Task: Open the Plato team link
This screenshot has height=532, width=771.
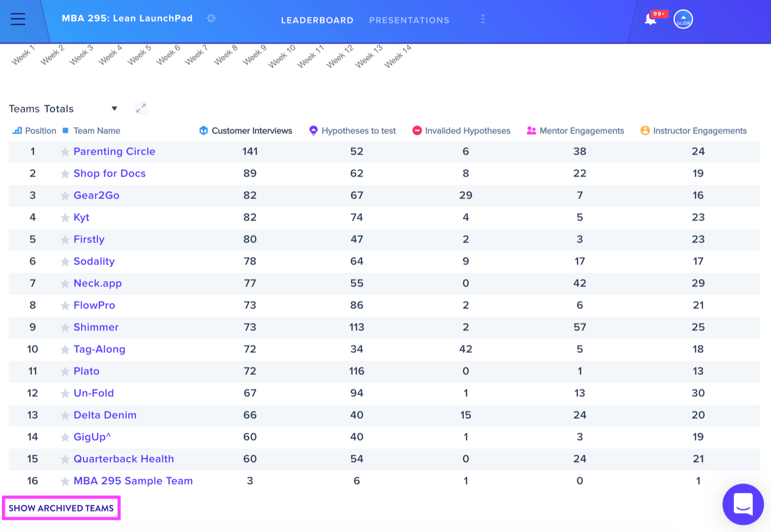Action: point(86,371)
